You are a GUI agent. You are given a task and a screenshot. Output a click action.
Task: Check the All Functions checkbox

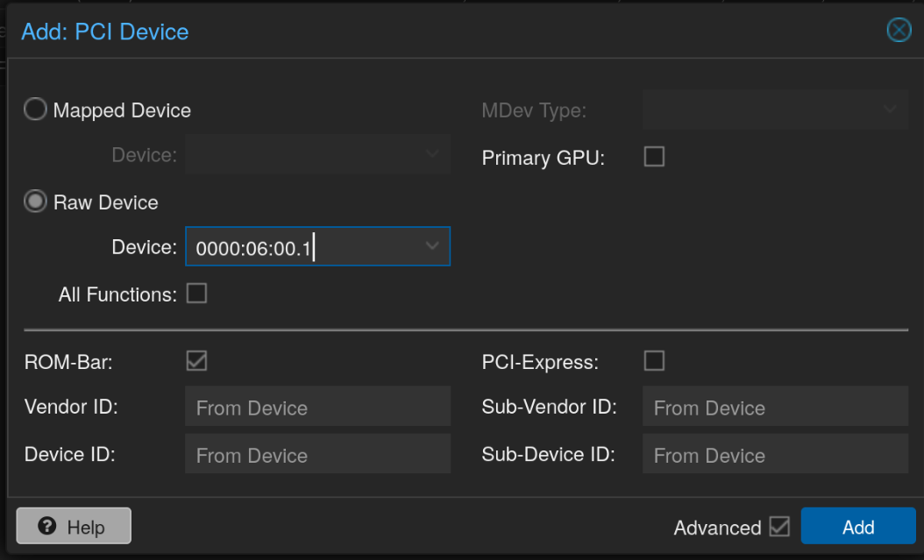point(196,294)
